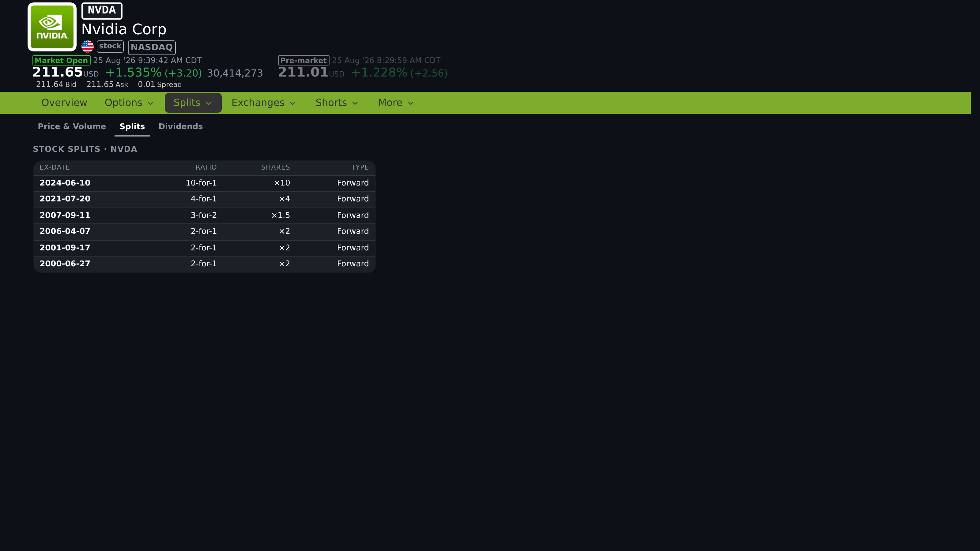Viewport: 980px width, 551px height.
Task: Click the Nvidia Corp company name
Action: pos(124,29)
